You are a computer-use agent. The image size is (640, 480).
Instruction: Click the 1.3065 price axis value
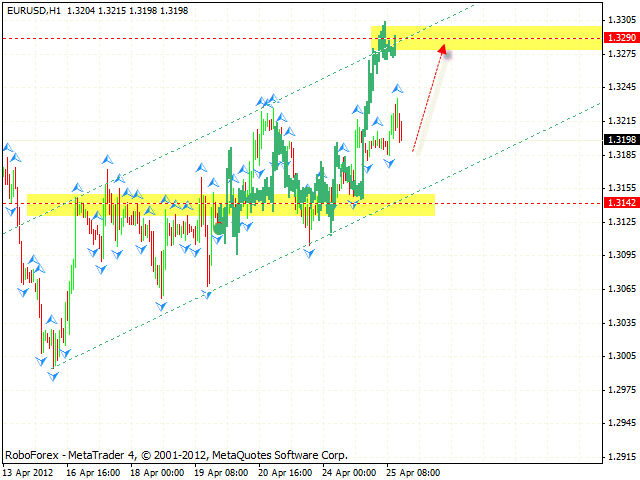[622, 289]
